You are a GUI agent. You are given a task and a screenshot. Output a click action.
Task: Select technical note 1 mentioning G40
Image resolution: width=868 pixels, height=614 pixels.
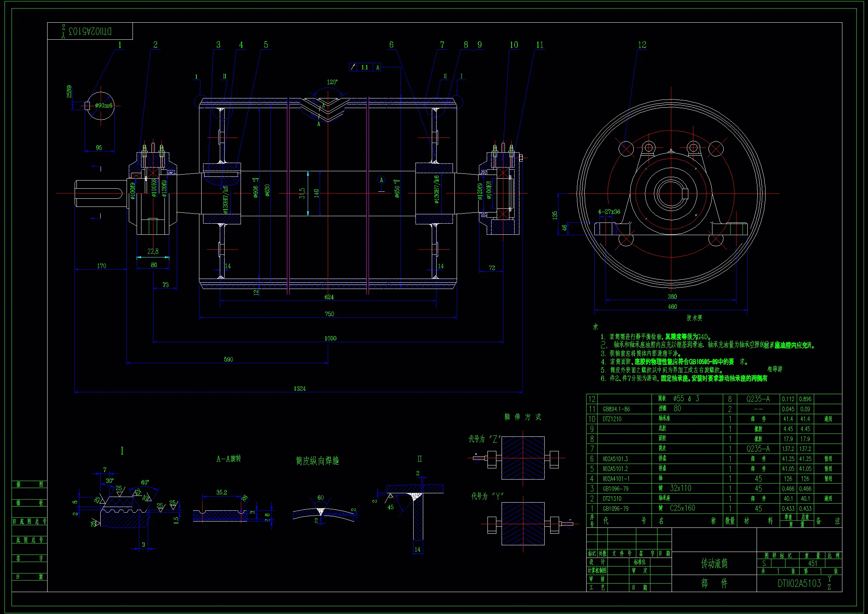(656, 337)
